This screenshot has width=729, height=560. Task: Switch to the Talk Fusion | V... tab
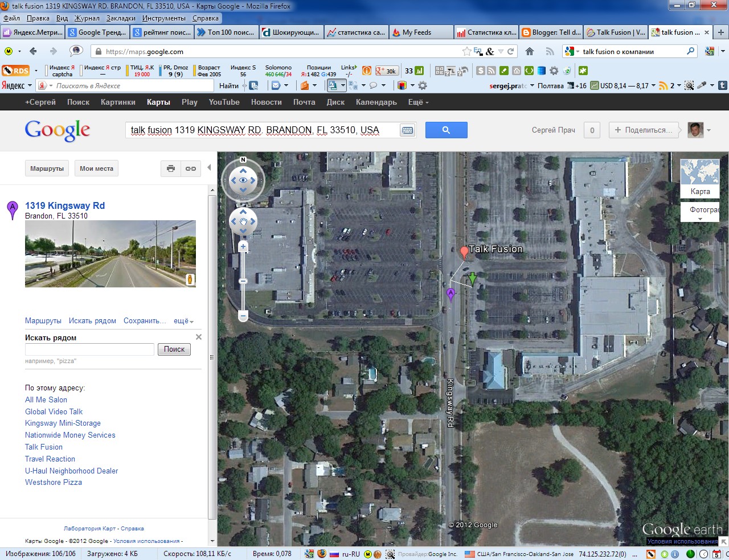[616, 32]
